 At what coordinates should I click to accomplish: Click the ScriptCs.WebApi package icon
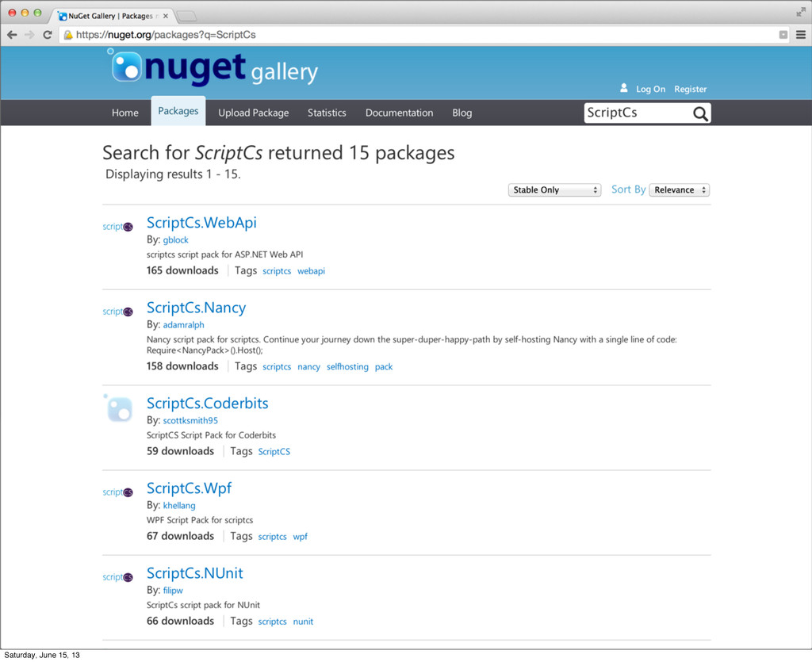tap(117, 227)
